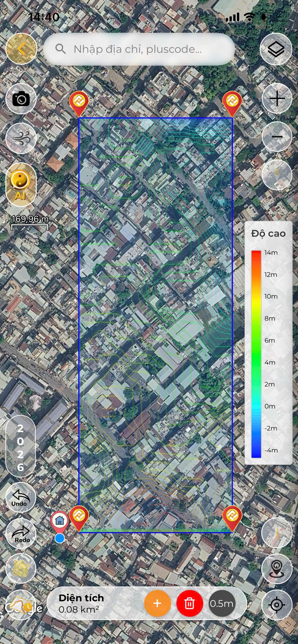This screenshot has height=644, width=298.
Task: Open the map history icon with clock
Action: click(21, 605)
